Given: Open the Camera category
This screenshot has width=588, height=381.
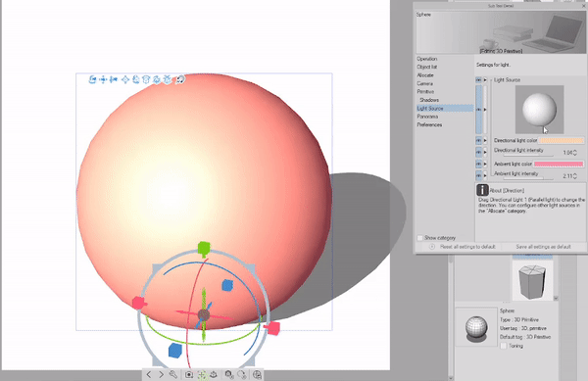Looking at the screenshot, I should tap(425, 83).
